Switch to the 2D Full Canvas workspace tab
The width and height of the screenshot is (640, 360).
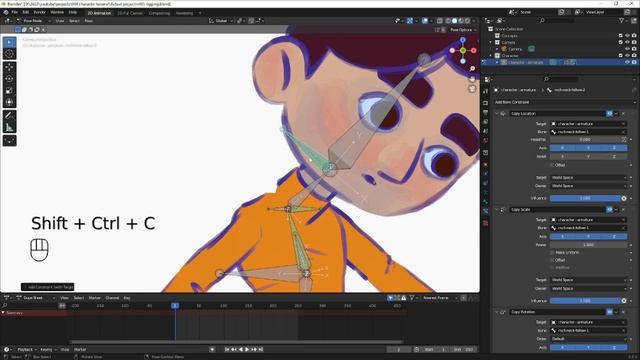coord(130,13)
